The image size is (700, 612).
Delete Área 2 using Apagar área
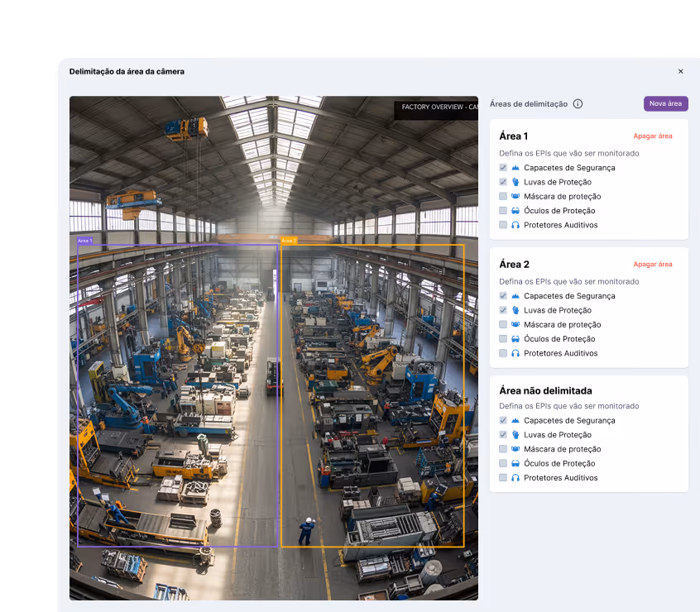pos(653,264)
